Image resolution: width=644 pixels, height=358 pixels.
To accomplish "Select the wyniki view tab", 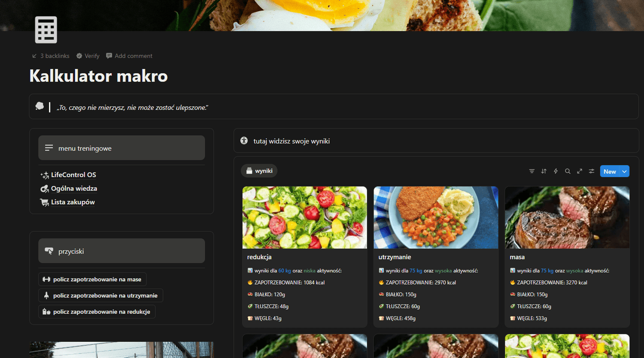I will coord(259,171).
